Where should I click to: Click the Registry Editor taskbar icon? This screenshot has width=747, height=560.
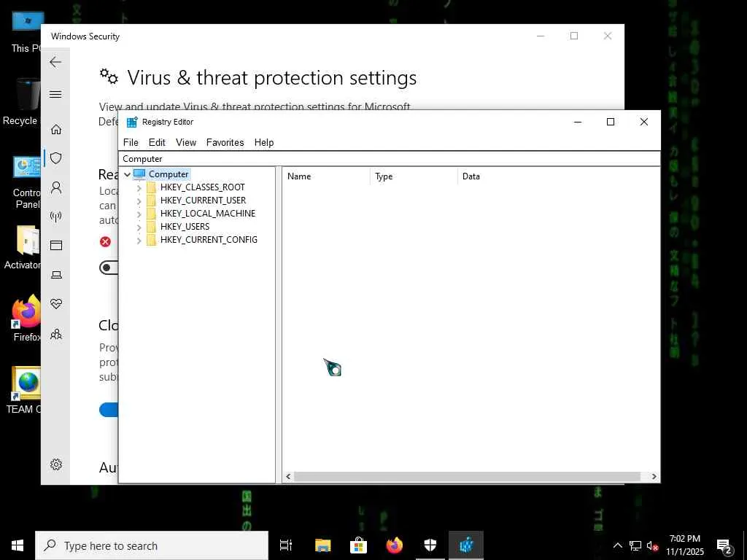[466, 545]
